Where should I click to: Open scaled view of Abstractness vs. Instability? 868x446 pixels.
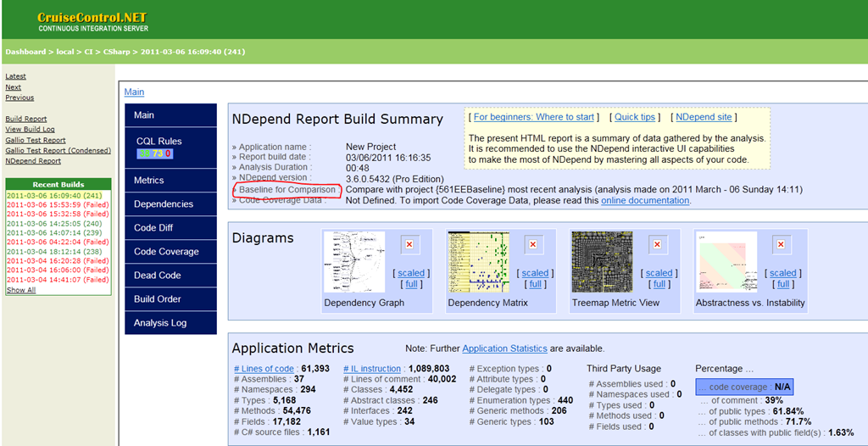click(782, 273)
